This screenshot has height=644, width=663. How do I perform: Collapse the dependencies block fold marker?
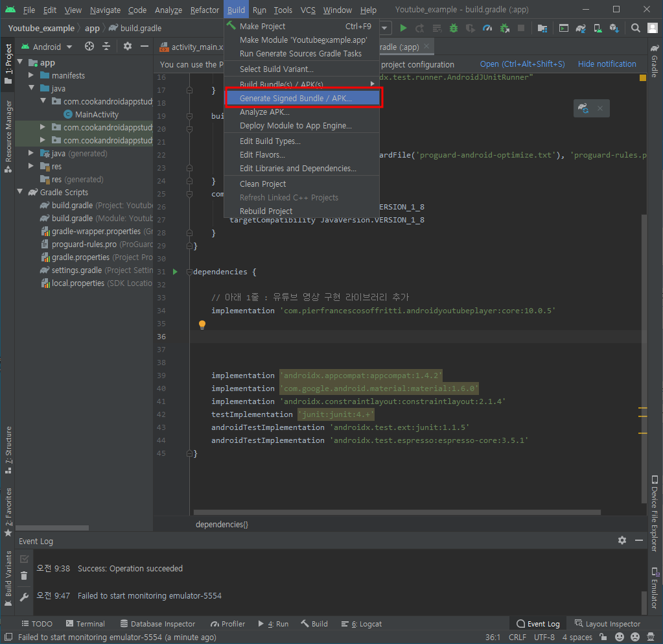[x=189, y=272]
